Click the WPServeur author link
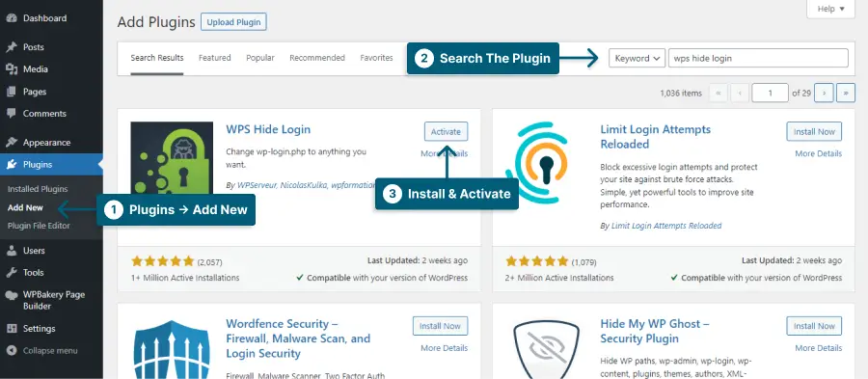 pos(257,186)
